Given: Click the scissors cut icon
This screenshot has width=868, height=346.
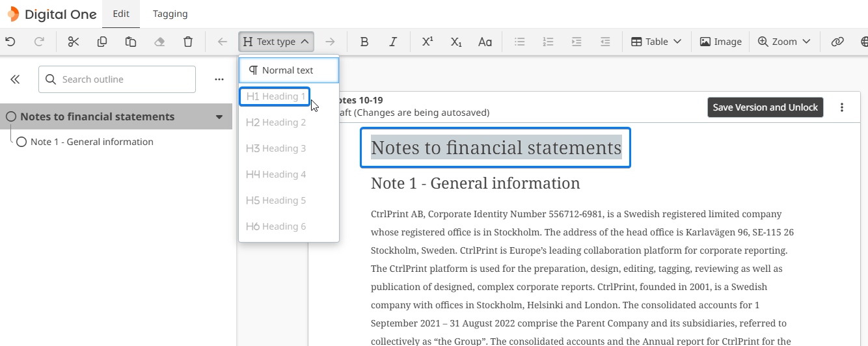Looking at the screenshot, I should click(x=74, y=42).
